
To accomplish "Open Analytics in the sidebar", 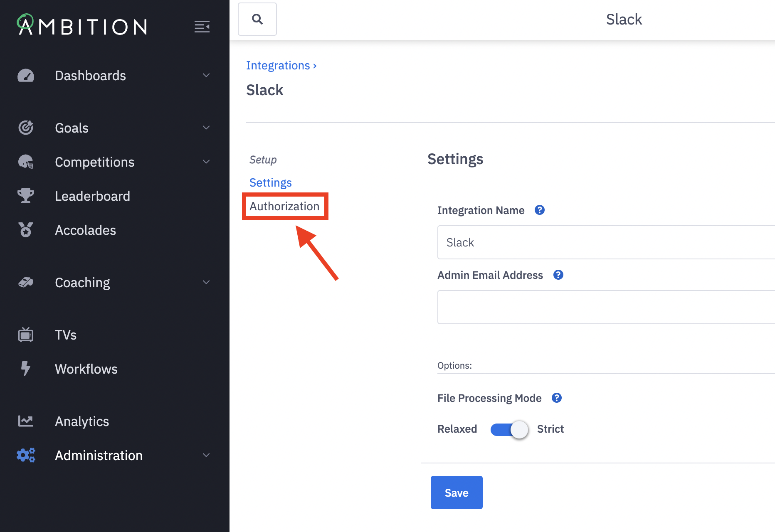I will [82, 421].
